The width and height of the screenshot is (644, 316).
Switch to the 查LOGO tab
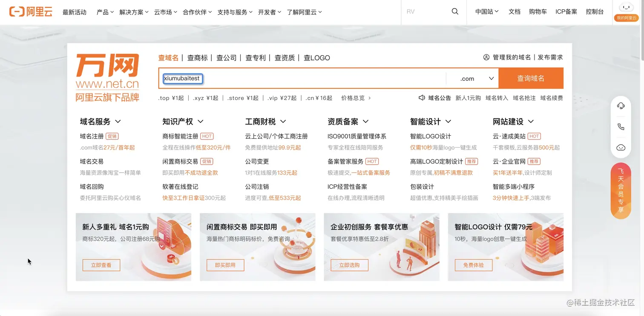(317, 58)
